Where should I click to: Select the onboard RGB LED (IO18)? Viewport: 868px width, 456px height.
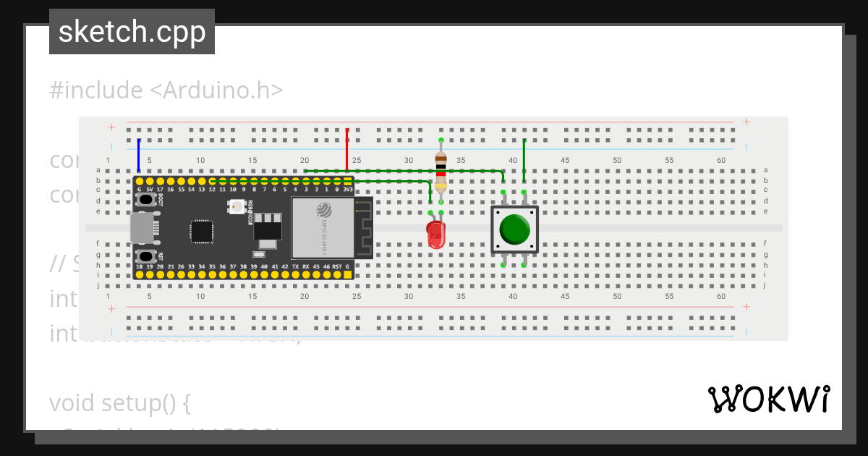[236, 206]
